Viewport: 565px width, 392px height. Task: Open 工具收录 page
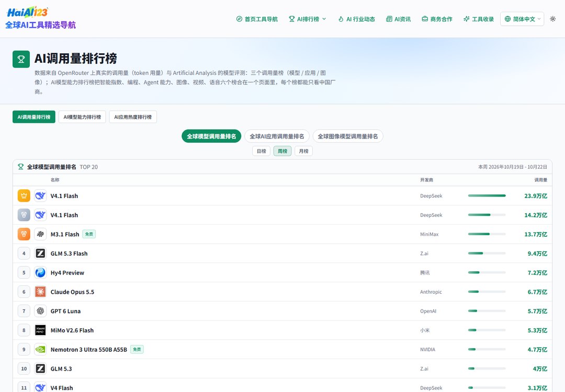[479, 19]
